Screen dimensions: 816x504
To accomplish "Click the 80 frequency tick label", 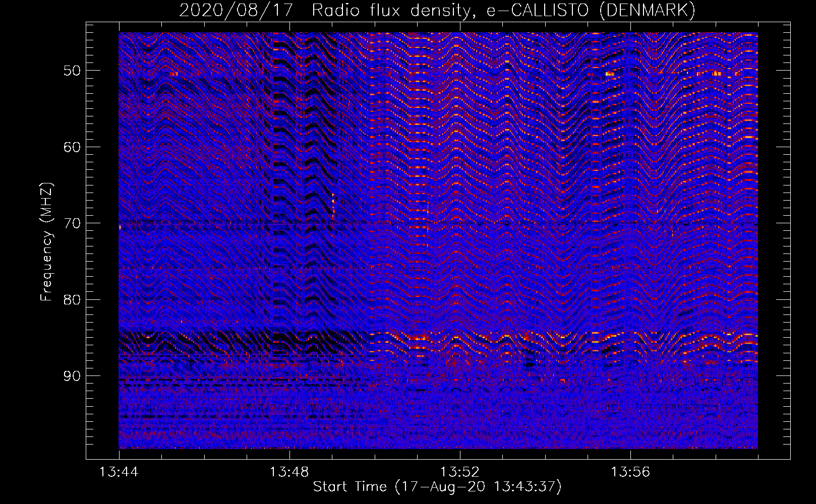I will 72,300.
